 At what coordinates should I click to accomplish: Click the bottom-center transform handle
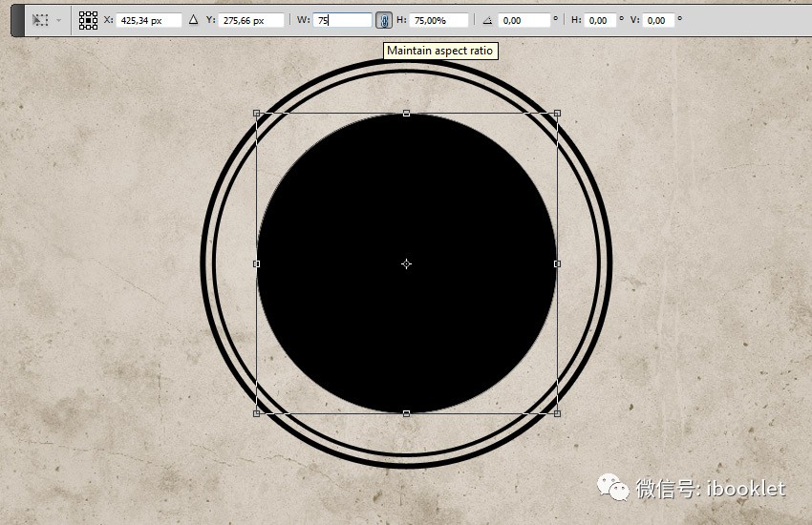(407, 413)
